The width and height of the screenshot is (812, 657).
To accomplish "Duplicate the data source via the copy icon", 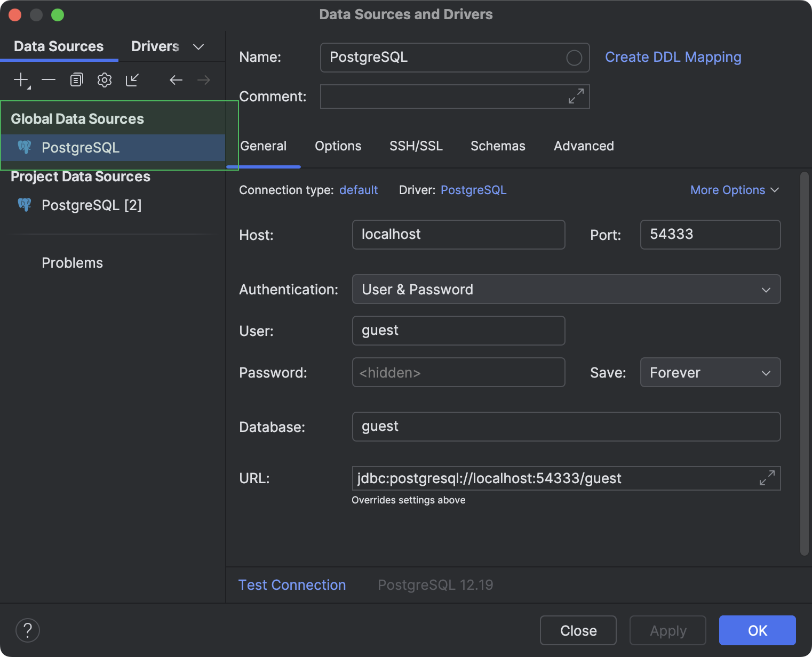I will click(x=76, y=80).
